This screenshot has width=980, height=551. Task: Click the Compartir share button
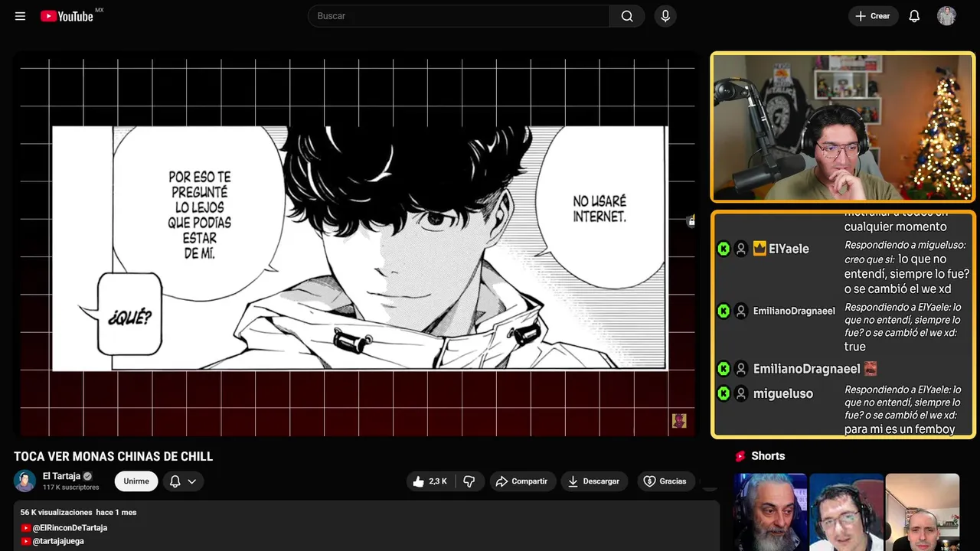(521, 481)
